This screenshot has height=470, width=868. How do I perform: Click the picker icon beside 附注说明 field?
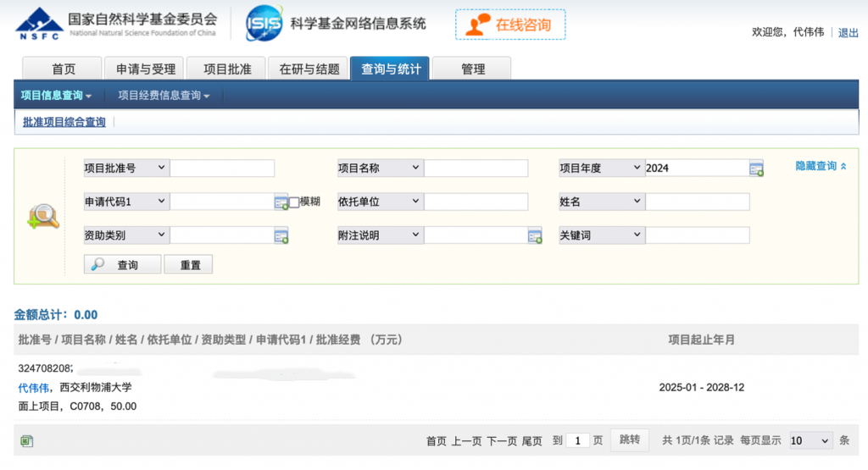[535, 236]
